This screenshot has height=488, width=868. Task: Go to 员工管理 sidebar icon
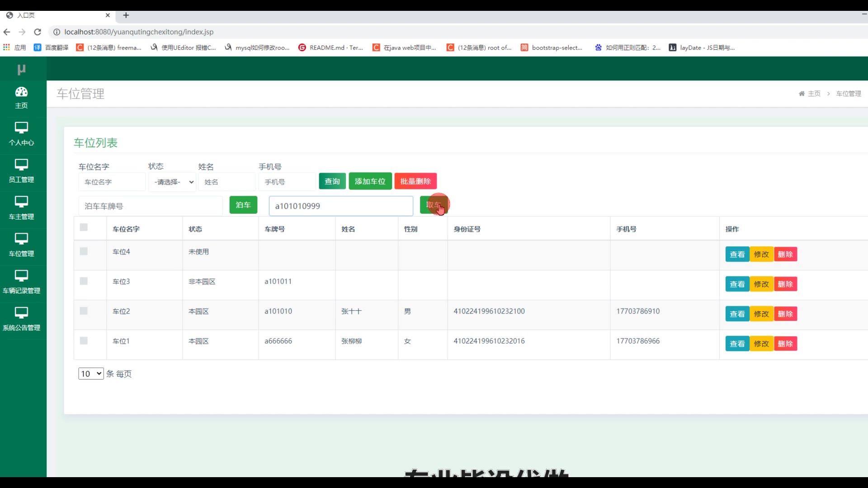point(21,165)
